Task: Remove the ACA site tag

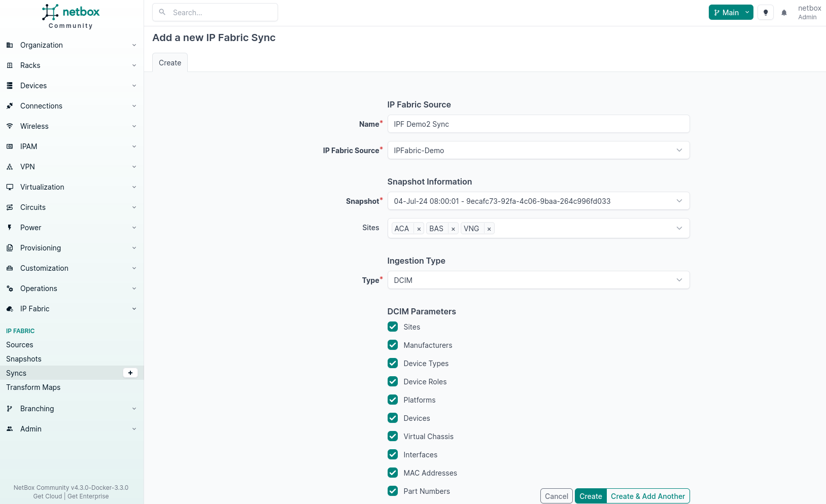Action: (419, 229)
